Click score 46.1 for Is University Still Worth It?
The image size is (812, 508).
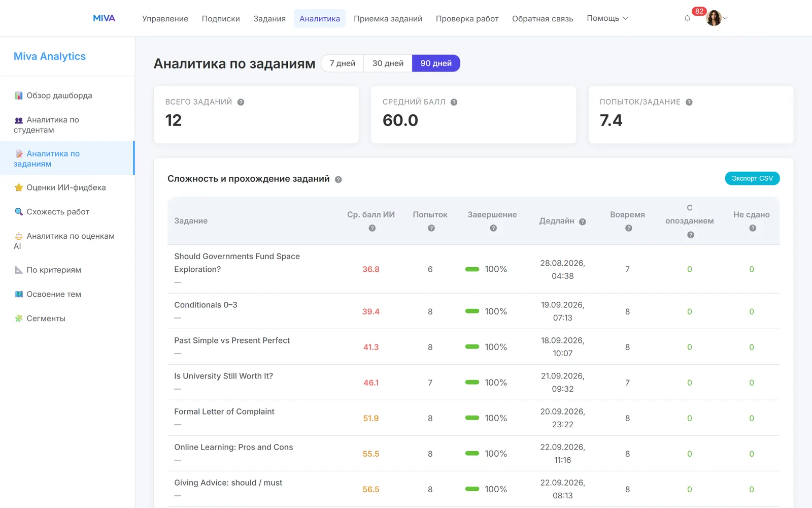pos(371,383)
